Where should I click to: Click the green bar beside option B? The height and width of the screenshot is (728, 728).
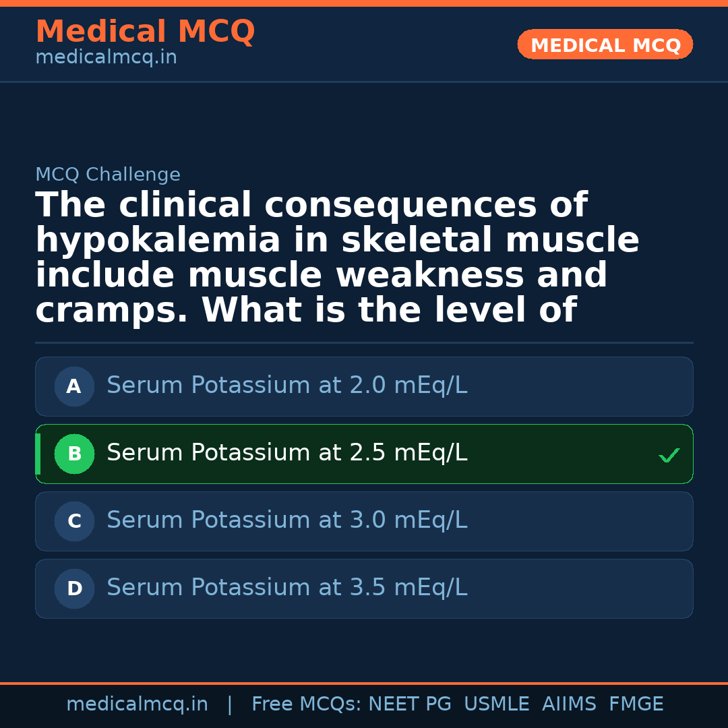(x=38, y=454)
